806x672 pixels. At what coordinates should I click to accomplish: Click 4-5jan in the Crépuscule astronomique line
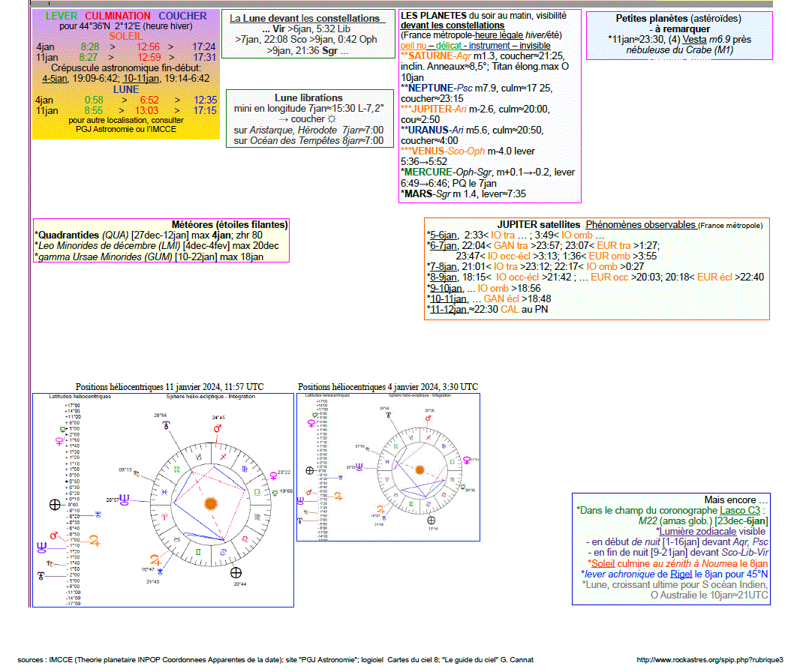click(x=55, y=79)
